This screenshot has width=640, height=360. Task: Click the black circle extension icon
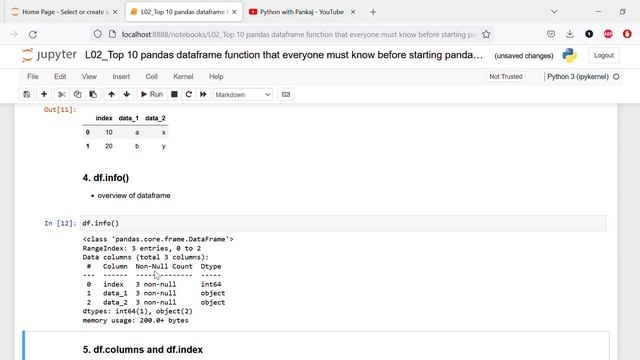(x=589, y=34)
